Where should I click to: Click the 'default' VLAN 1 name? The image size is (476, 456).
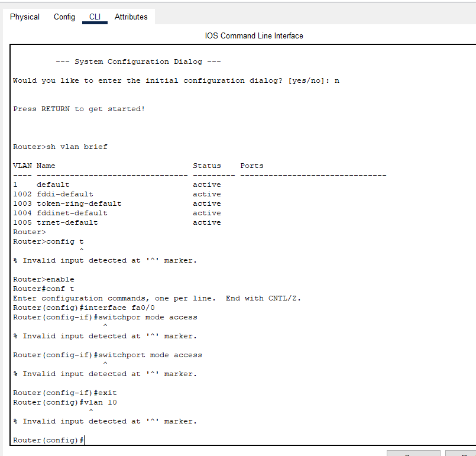coord(53,185)
